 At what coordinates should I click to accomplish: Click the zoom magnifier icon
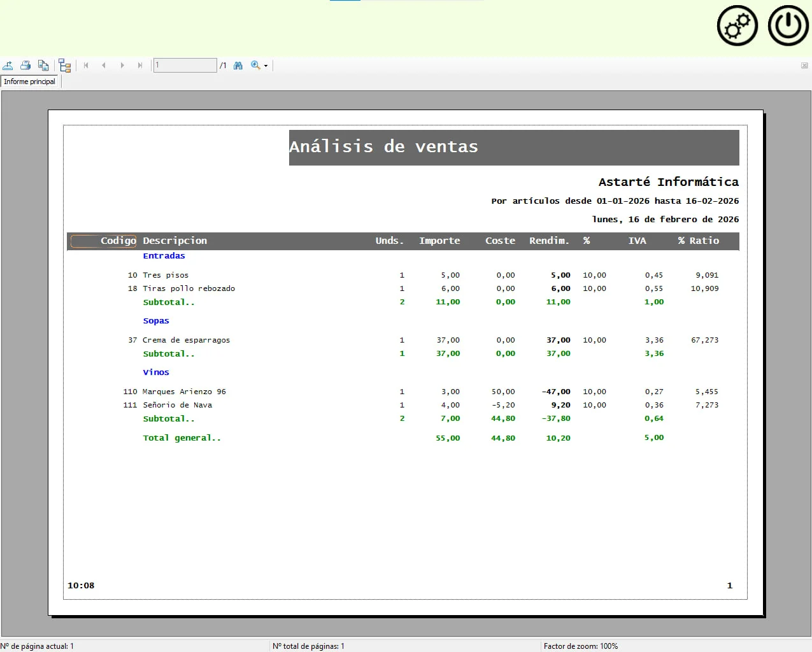(x=255, y=65)
